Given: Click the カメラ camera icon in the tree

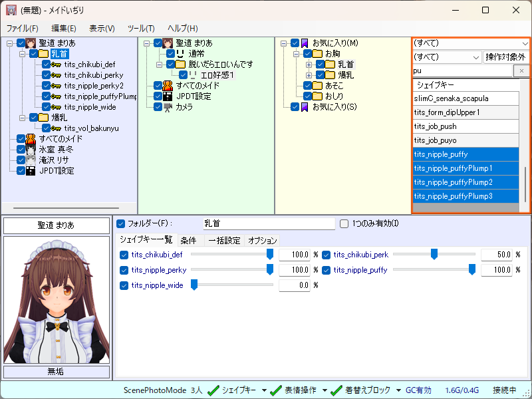Looking at the screenshot, I should pyautogui.click(x=169, y=106).
